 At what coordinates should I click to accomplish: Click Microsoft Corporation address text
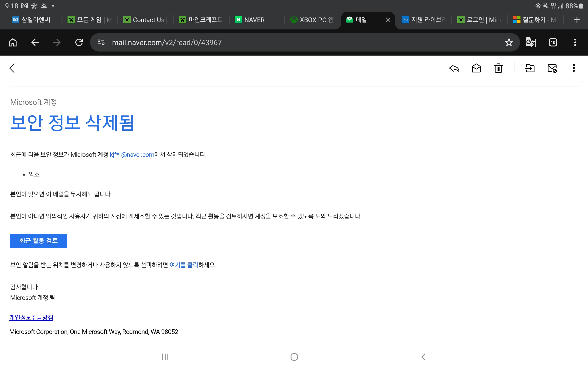pyautogui.click(x=93, y=332)
